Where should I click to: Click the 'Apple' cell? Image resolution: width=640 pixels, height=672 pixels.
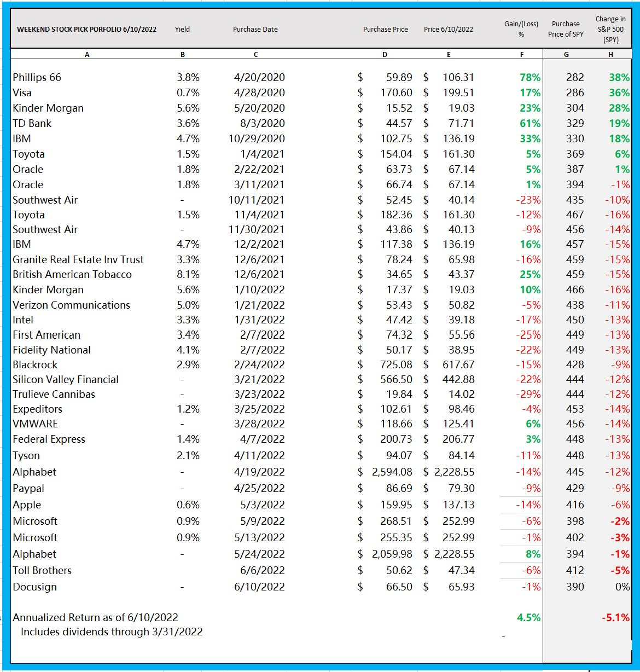pos(27,505)
